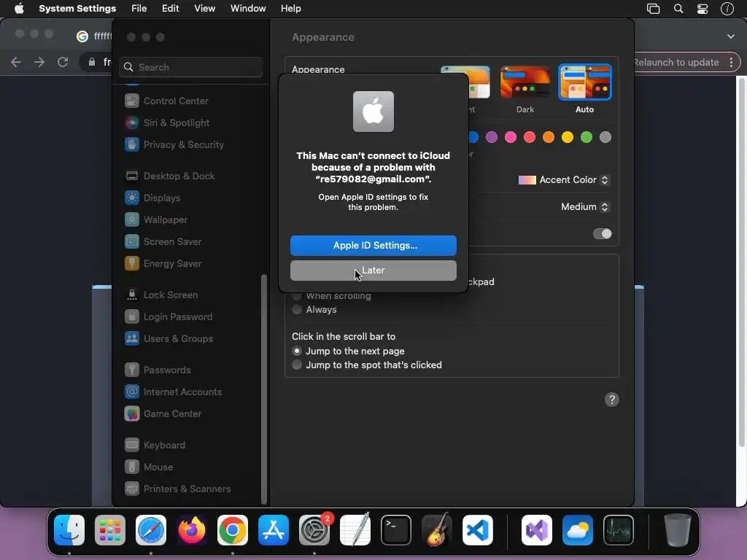Launch Safari from the Dock
The height and width of the screenshot is (560, 747).
pyautogui.click(x=151, y=530)
